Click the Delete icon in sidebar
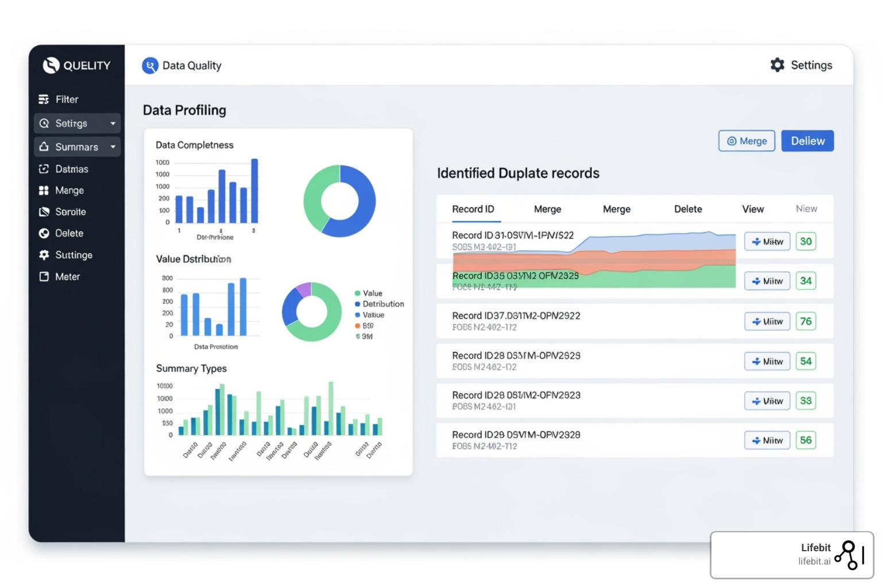 44,233
